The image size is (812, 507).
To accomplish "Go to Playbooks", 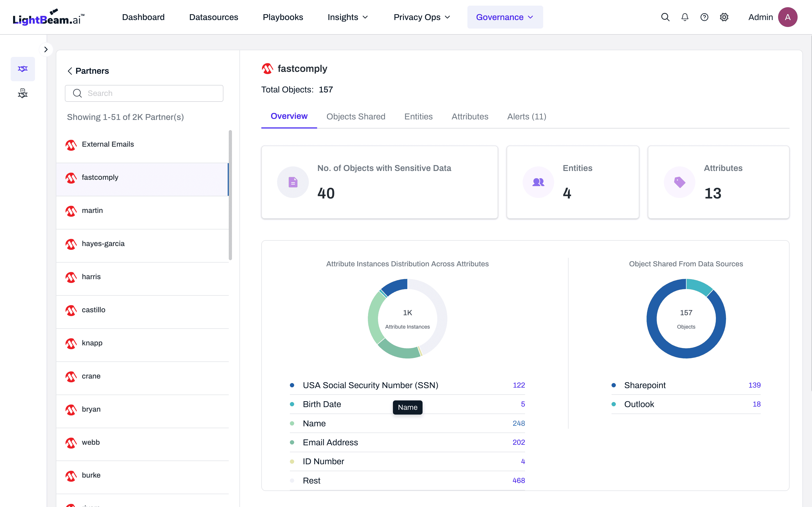I will coord(283,17).
